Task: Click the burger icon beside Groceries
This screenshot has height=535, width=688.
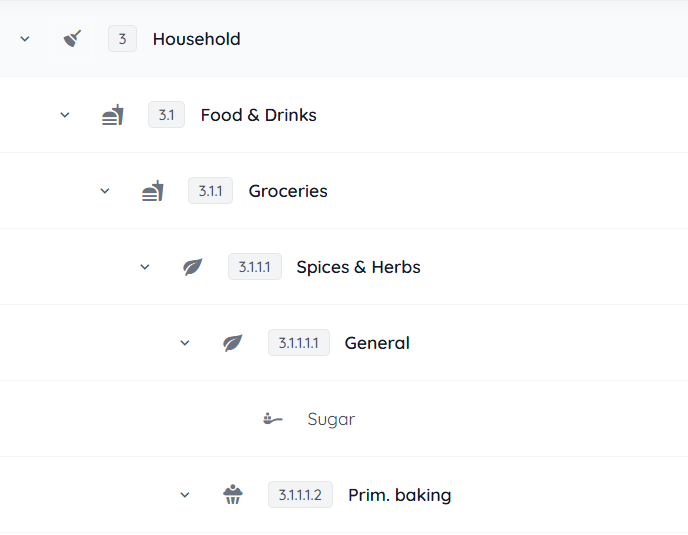Action: (x=152, y=191)
